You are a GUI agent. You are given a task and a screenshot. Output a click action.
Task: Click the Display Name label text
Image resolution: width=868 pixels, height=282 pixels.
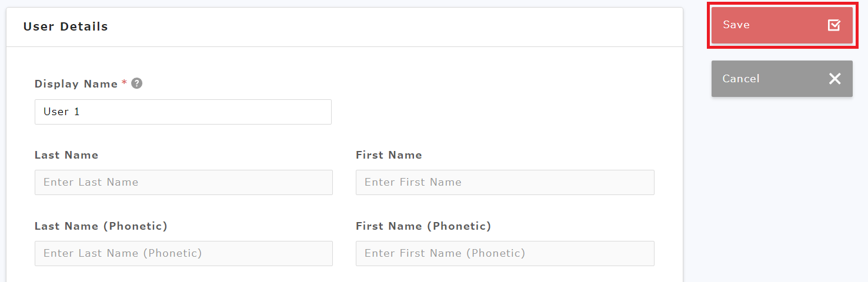pyautogui.click(x=76, y=84)
